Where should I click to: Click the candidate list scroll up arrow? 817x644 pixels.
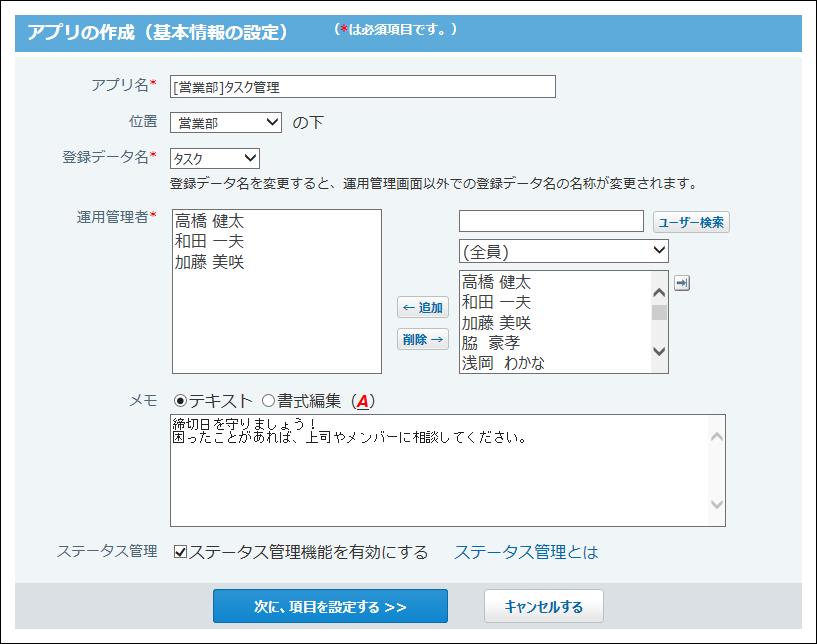659,292
